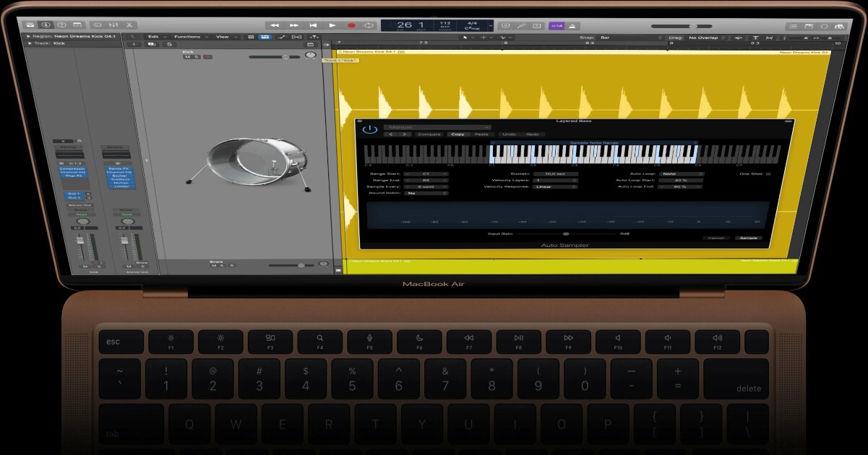Expand the Region Neon Dreams Kick disclosure triangle
The width and height of the screenshot is (868, 455).
tap(29, 36)
